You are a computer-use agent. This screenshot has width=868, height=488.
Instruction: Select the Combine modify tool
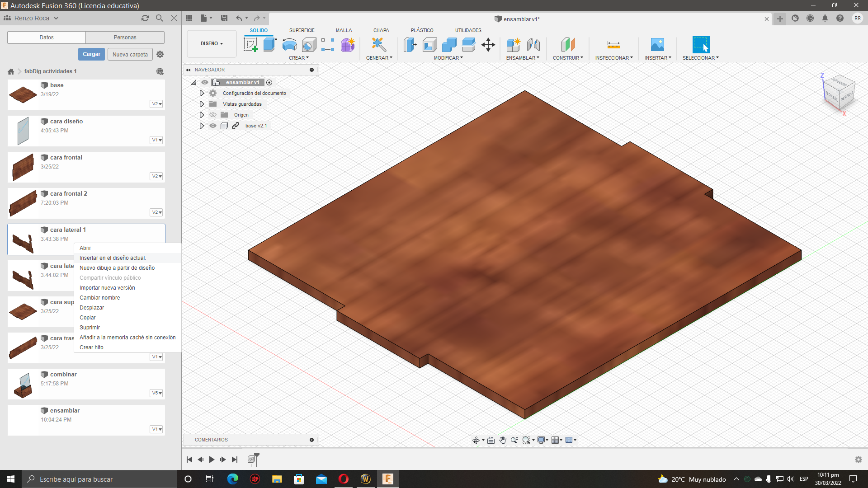[x=449, y=45]
